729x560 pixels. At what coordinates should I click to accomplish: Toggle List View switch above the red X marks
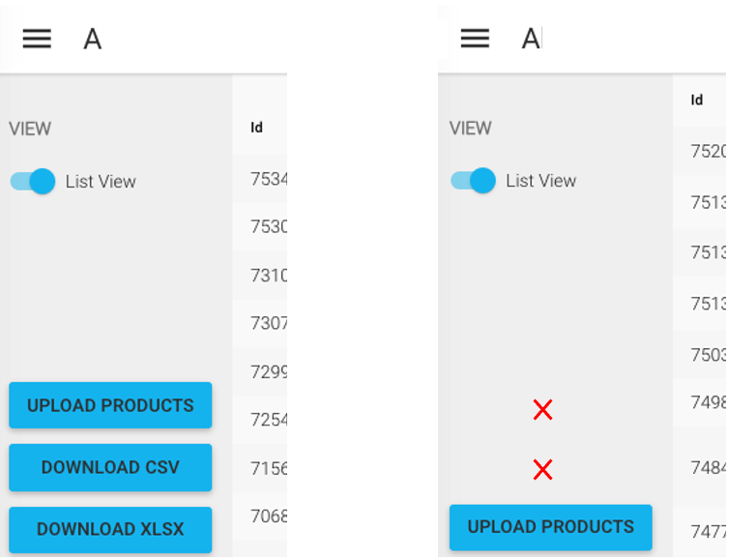(473, 181)
